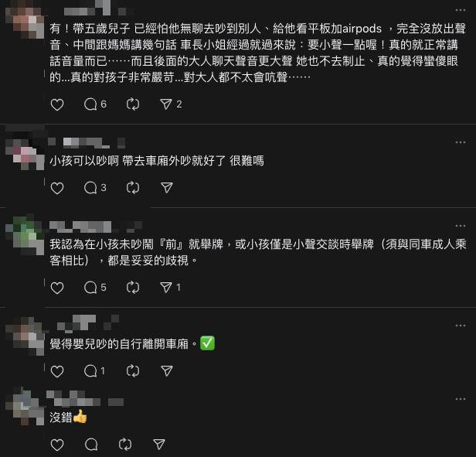Image resolution: width=476 pixels, height=457 pixels.
Task: Repost the 沒錯 thumbs-up comment
Action: 125,445
